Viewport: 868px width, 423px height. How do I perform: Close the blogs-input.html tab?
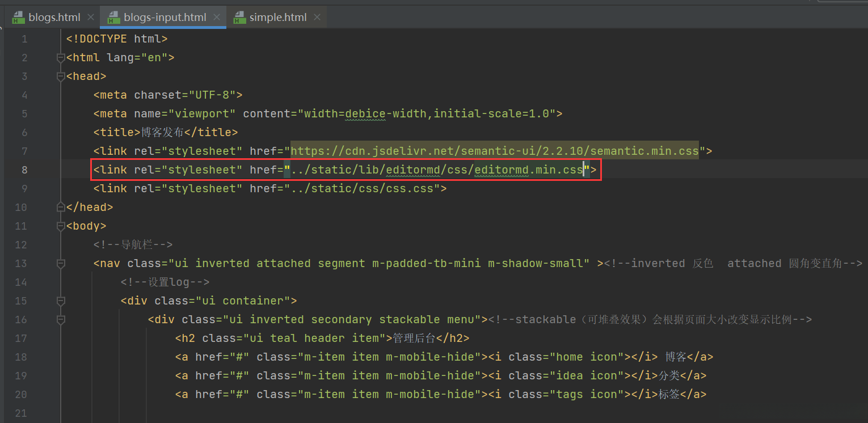tap(217, 18)
